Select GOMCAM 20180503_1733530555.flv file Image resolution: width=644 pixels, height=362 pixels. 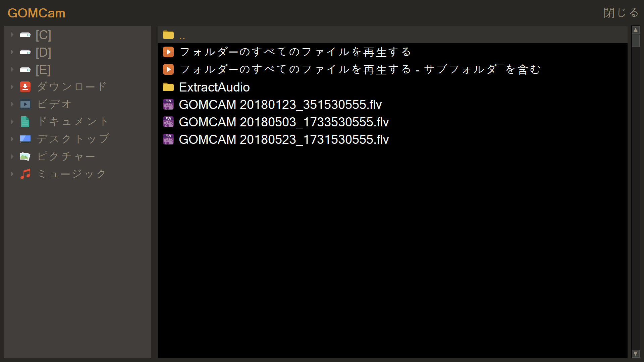284,122
